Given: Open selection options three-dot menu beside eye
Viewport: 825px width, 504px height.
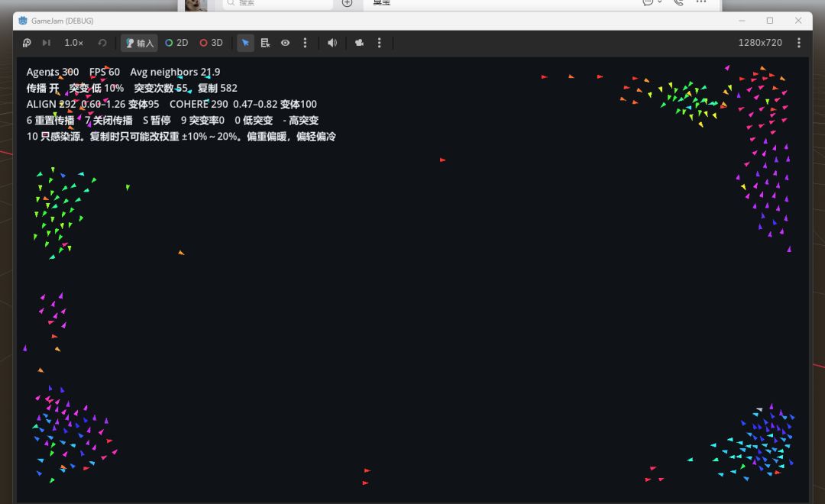Looking at the screenshot, I should pyautogui.click(x=305, y=43).
